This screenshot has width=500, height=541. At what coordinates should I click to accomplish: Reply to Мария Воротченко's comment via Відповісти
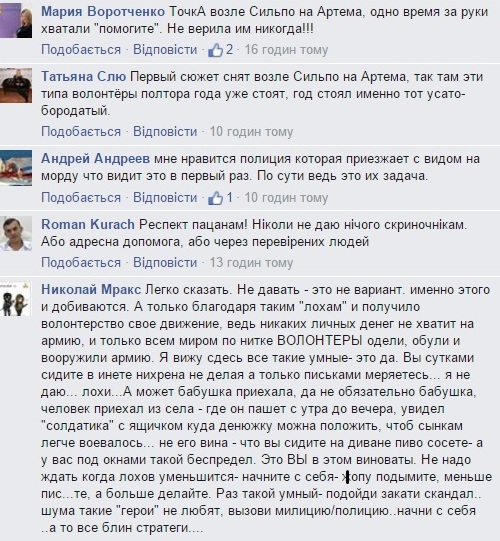point(165,50)
